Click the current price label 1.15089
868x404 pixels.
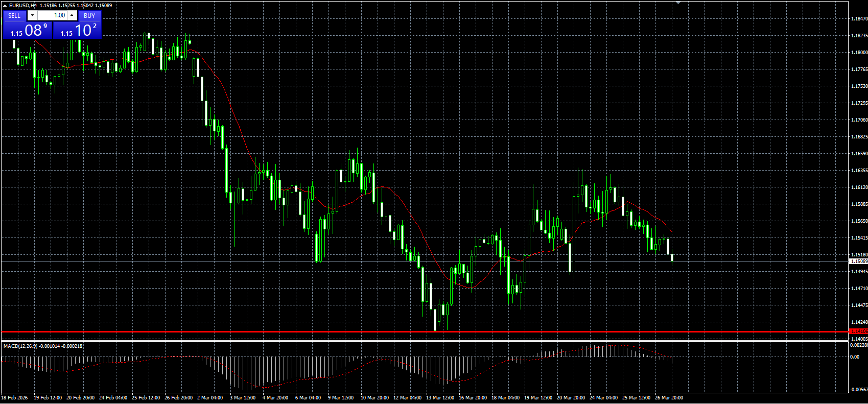pos(858,262)
